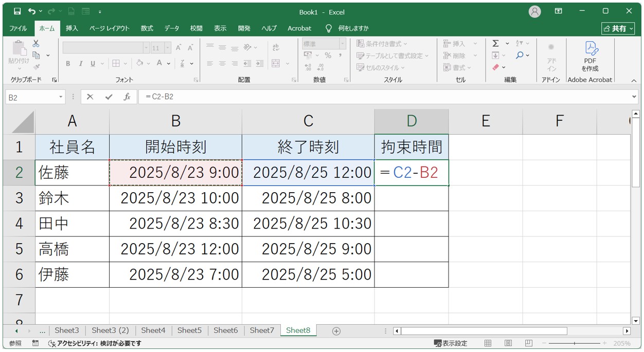The width and height of the screenshot is (644, 352).
Task: Click the Borders grid icon
Action: click(116, 63)
